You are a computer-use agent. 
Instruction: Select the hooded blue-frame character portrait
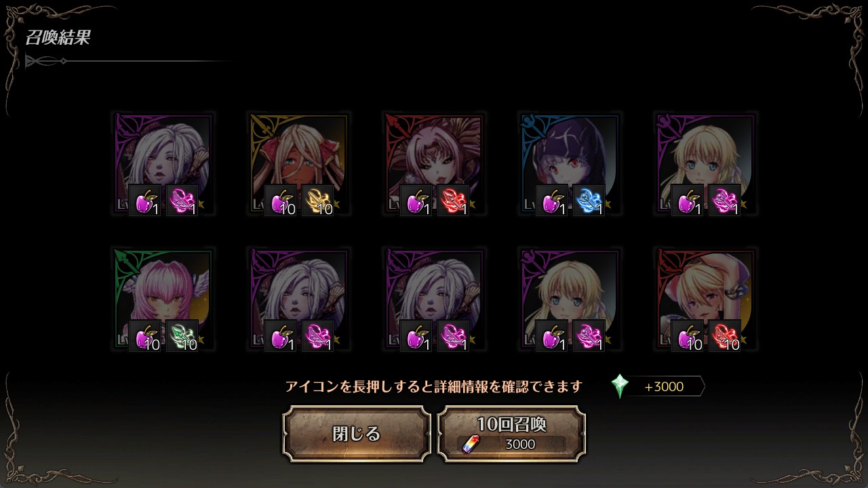[570, 163]
